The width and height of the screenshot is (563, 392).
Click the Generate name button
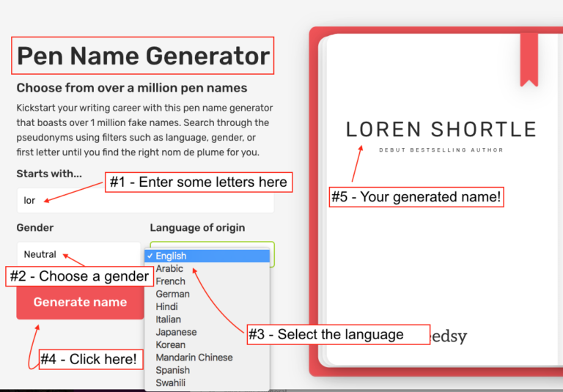pyautogui.click(x=80, y=302)
